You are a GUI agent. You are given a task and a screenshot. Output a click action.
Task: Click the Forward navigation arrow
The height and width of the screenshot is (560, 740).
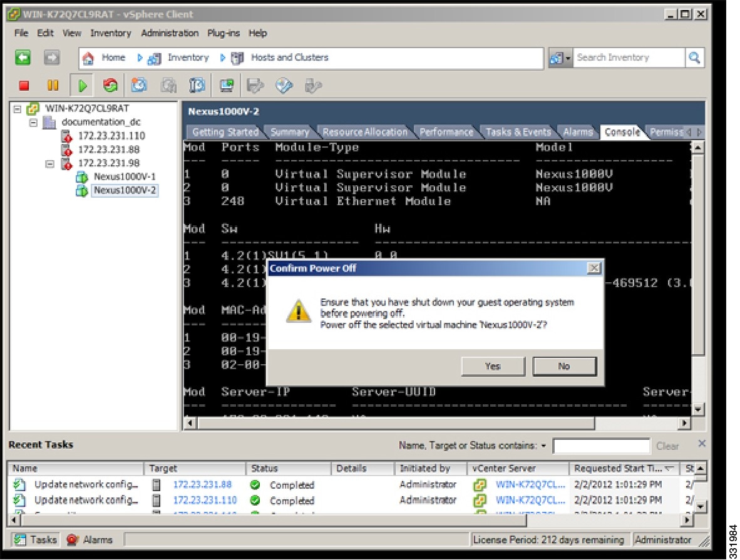[51, 58]
